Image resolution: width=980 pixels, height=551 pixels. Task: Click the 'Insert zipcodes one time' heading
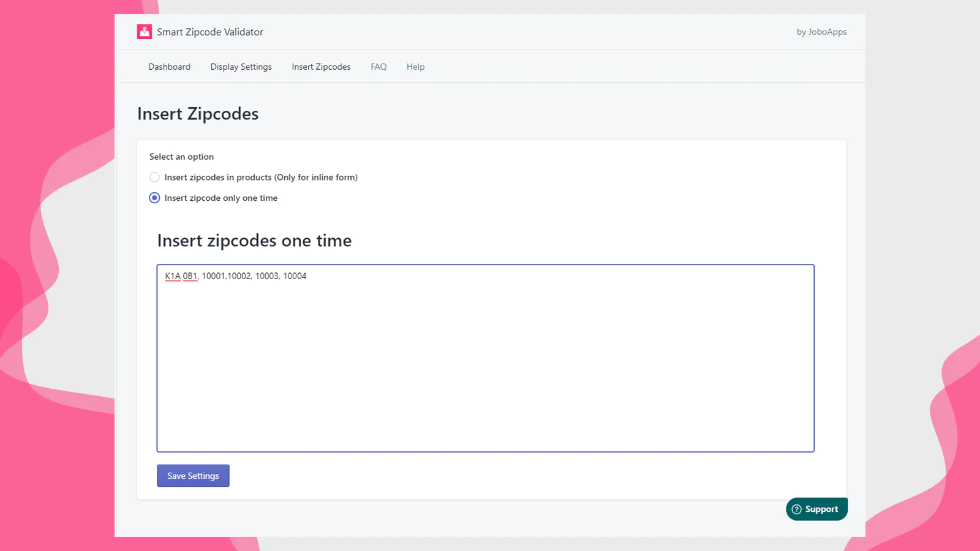[254, 241]
